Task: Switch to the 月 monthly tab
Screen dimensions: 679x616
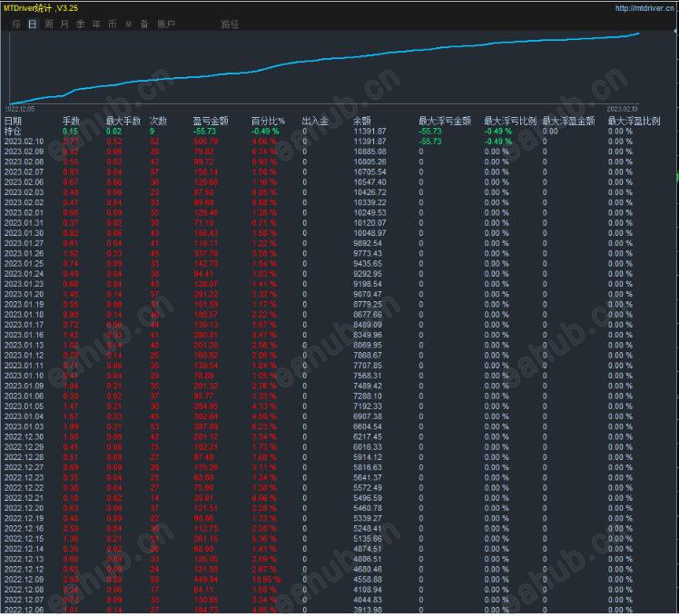Action: tap(64, 24)
